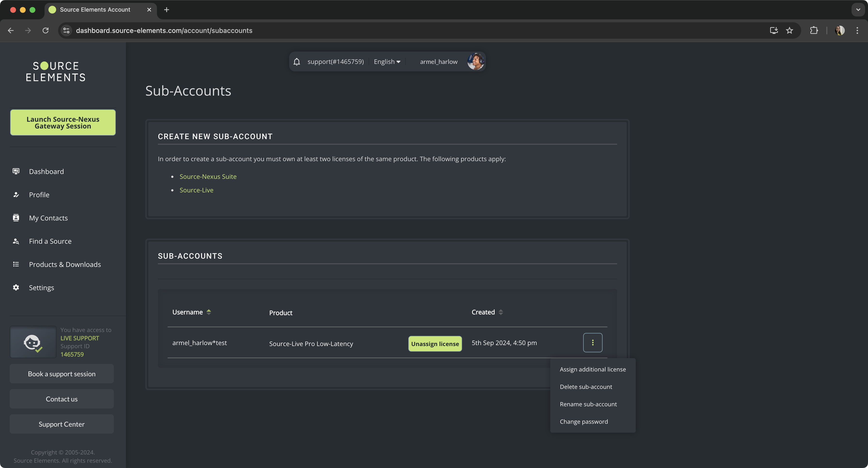Image resolution: width=868 pixels, height=468 pixels.
Task: Choose Change password menu option
Action: tap(584, 422)
